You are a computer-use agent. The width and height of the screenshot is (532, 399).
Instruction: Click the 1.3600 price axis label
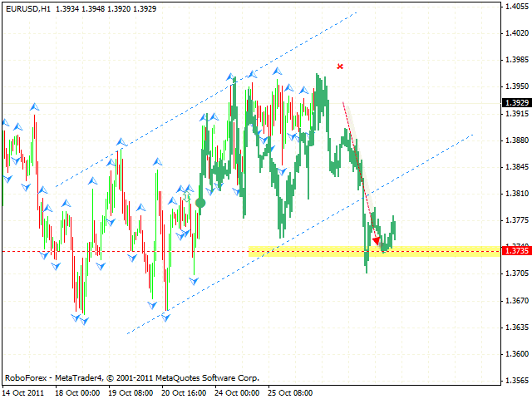point(515,353)
